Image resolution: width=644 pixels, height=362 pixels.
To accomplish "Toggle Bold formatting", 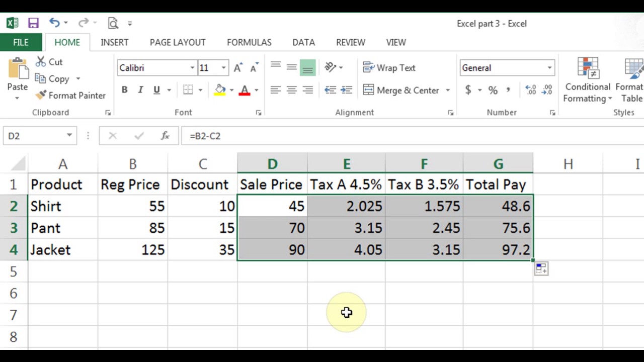I will tap(124, 90).
